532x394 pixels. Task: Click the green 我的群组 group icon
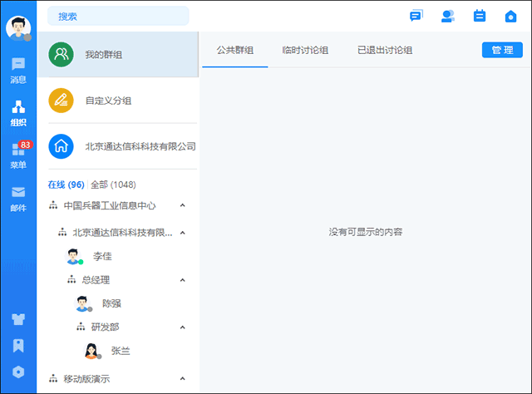click(x=61, y=54)
